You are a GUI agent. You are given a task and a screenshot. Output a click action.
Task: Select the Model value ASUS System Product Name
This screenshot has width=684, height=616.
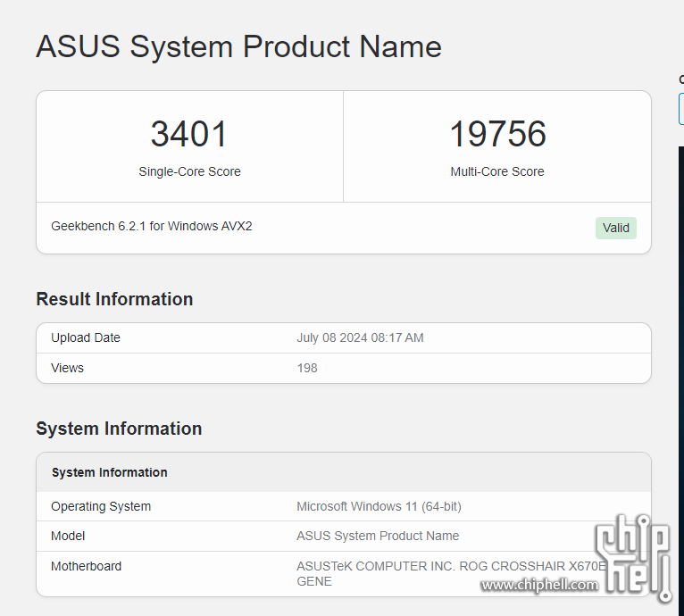[378, 536]
